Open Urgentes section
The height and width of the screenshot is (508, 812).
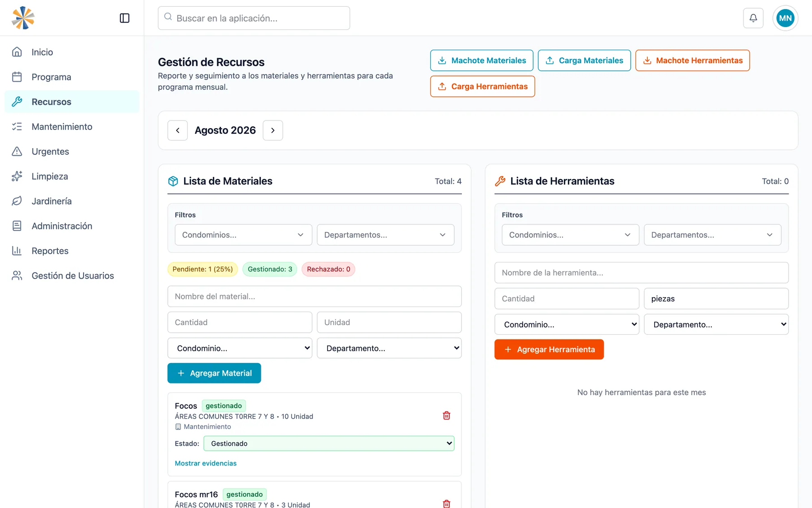(72, 151)
